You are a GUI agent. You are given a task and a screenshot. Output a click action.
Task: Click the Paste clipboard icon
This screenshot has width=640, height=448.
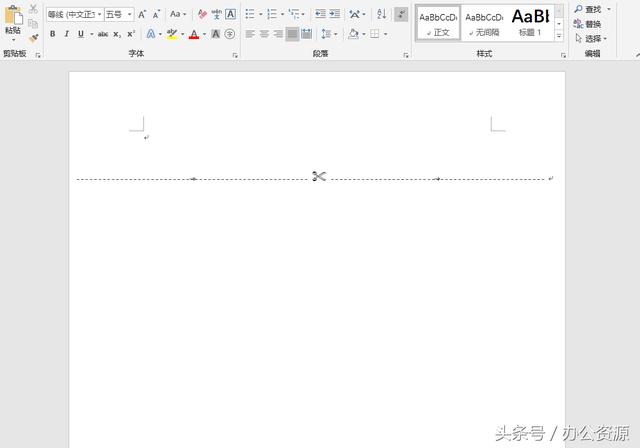pos(13,15)
